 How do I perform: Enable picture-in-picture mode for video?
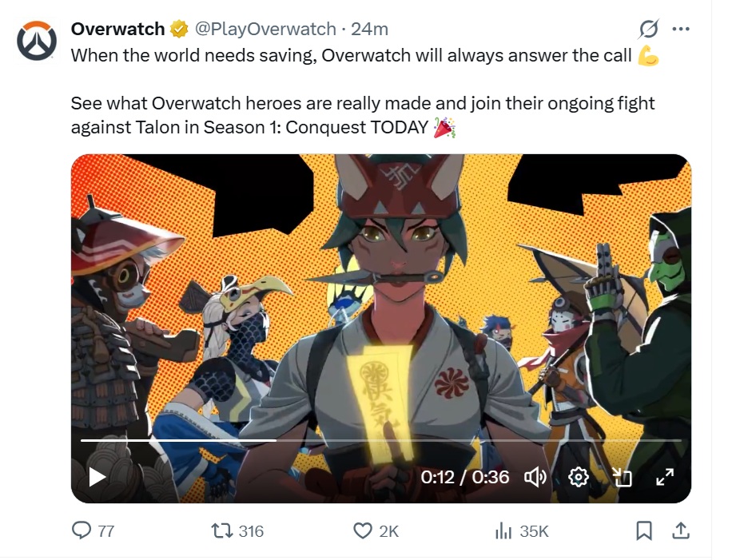[x=623, y=478]
